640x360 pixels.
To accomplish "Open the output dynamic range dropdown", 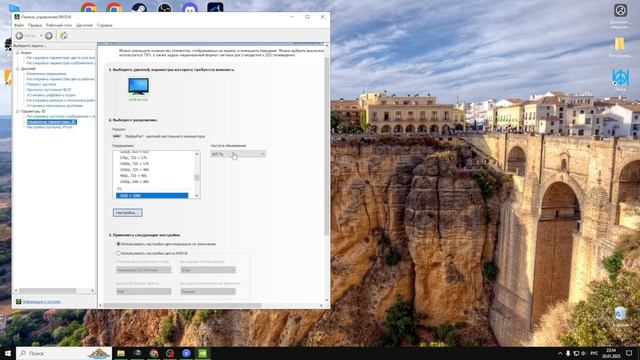I will point(208,291).
